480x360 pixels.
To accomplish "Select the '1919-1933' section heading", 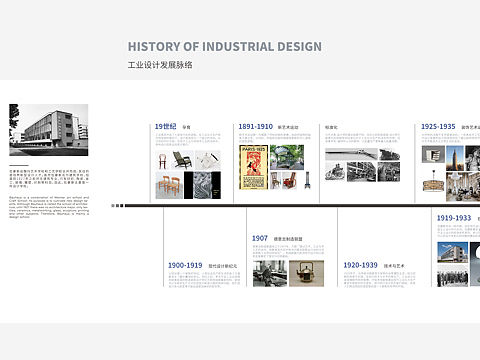I will [x=454, y=218].
